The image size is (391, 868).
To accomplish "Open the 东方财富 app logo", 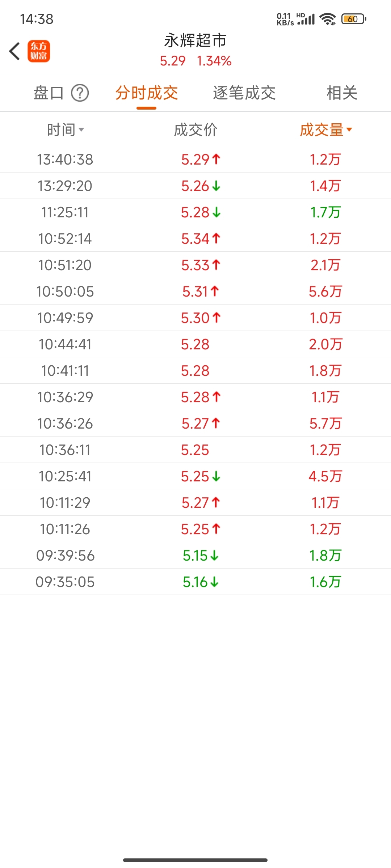I will click(39, 51).
